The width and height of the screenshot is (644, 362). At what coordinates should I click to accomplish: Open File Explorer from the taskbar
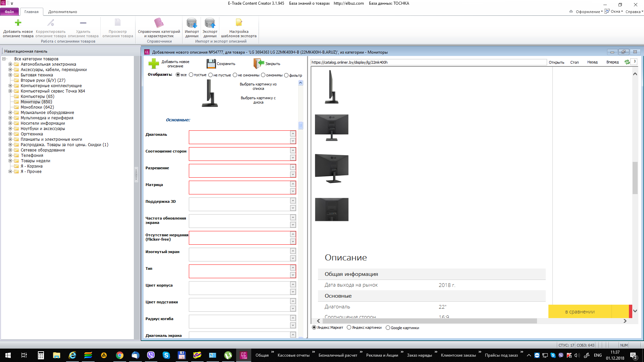(x=56, y=355)
